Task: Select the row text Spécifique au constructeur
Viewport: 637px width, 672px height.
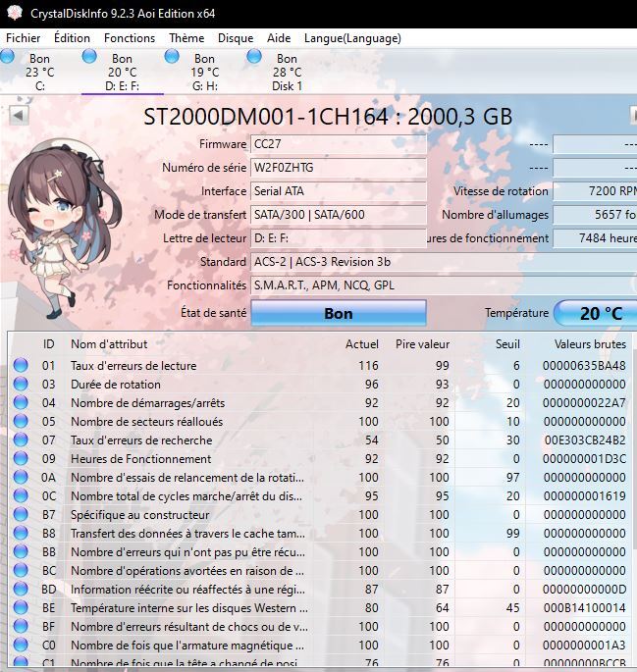Action: pos(139,515)
